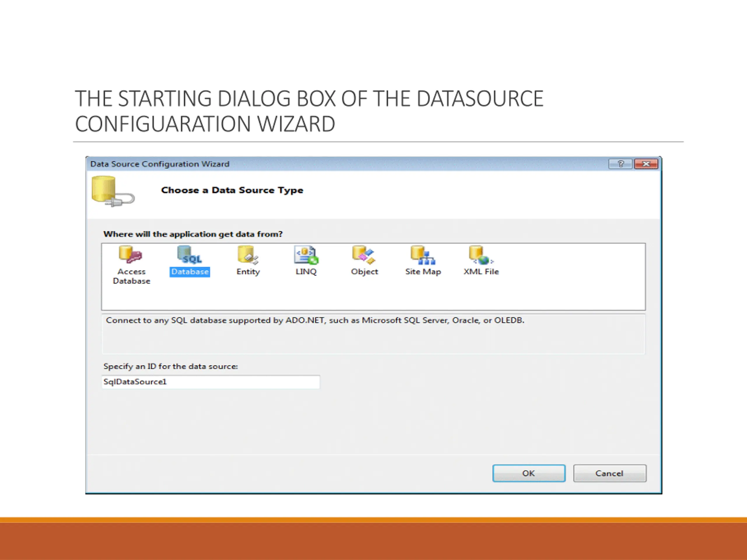Click 'Specify an ID for the data source' label
747x560 pixels.
170,367
